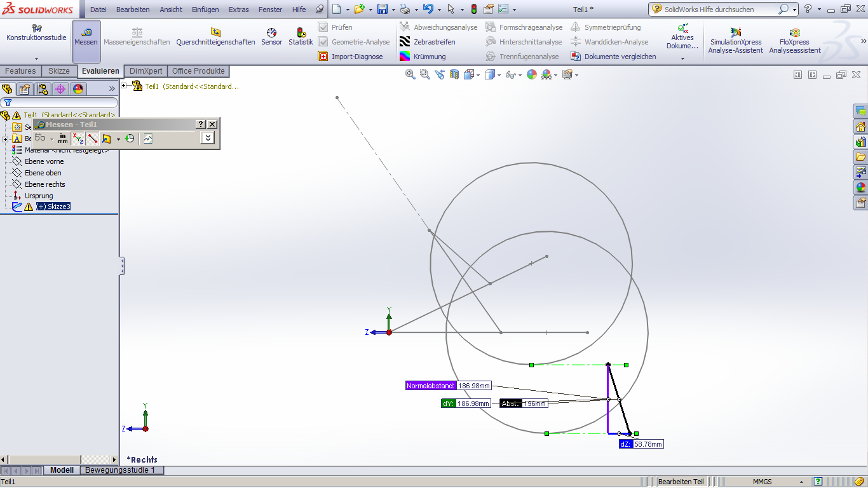Select Ebene vorne in feature tree
The height and width of the screenshot is (488, 868).
click(44, 161)
